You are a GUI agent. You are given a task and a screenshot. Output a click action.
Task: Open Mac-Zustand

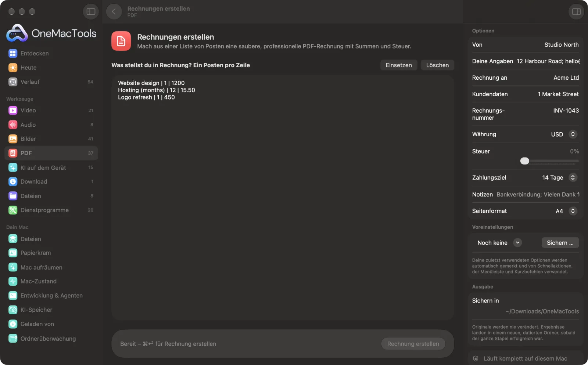(51, 282)
